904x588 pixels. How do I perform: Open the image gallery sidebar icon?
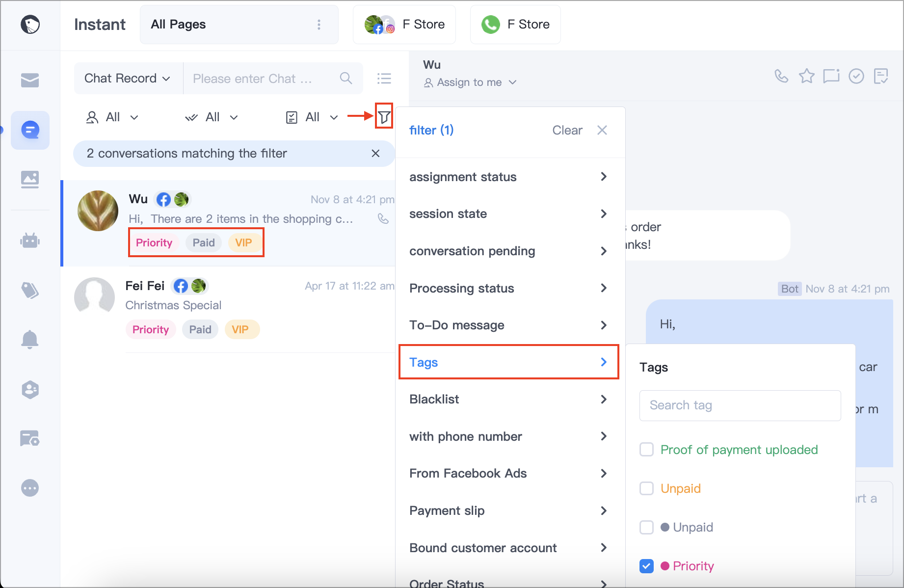point(30,179)
